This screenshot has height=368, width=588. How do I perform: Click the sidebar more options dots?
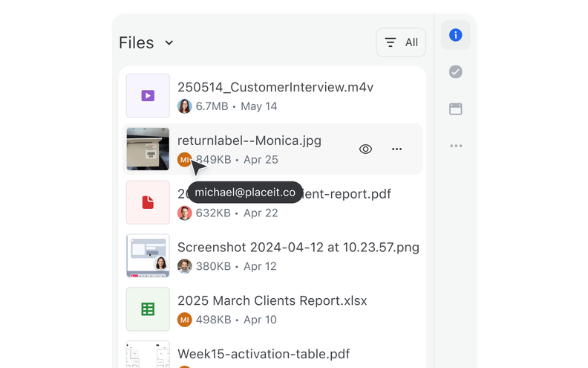click(456, 146)
